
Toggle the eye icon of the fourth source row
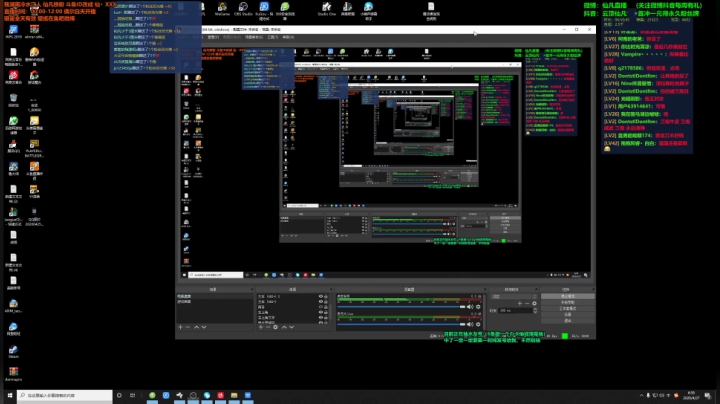(x=321, y=312)
